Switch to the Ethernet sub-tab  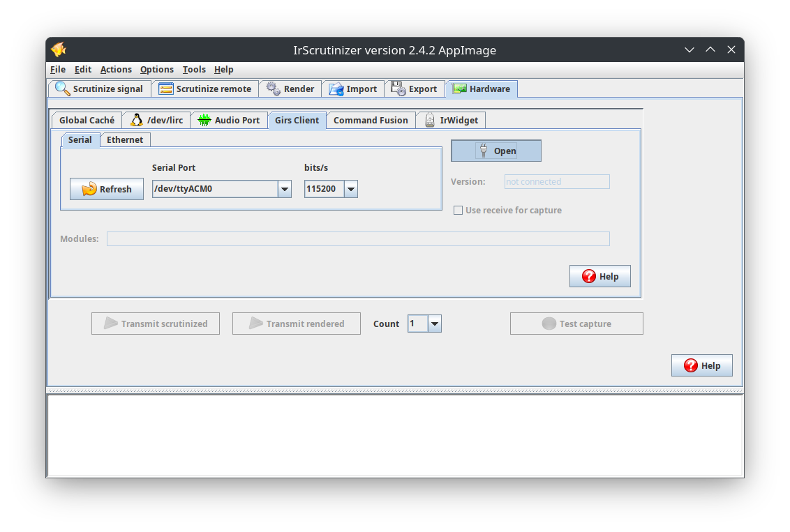click(125, 139)
